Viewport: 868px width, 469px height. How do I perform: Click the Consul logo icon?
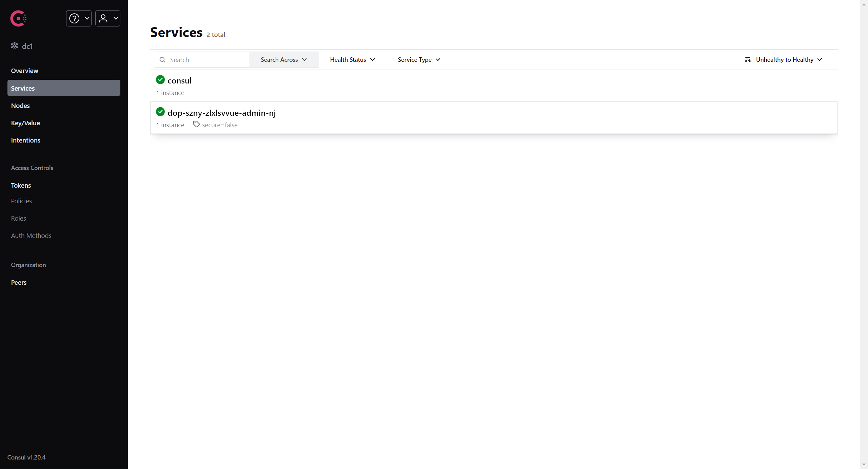18,18
